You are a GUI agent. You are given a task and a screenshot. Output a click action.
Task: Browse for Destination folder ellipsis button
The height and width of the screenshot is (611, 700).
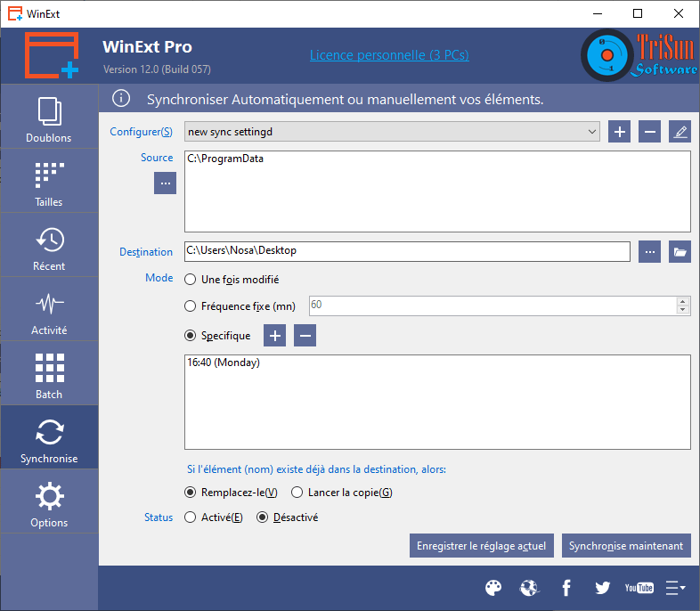(649, 252)
